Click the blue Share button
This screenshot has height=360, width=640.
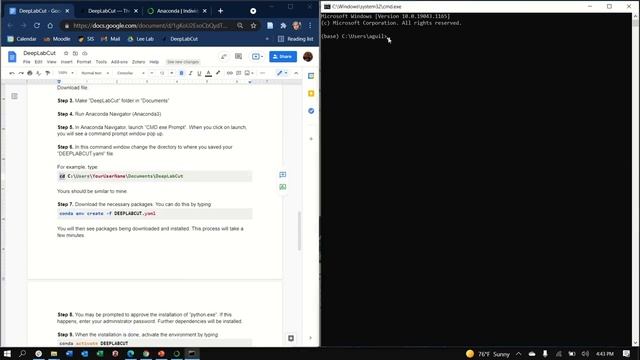click(x=283, y=57)
